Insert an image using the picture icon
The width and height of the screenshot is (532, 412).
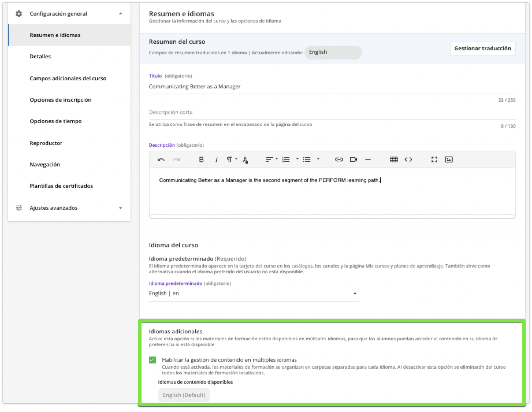pos(449,159)
